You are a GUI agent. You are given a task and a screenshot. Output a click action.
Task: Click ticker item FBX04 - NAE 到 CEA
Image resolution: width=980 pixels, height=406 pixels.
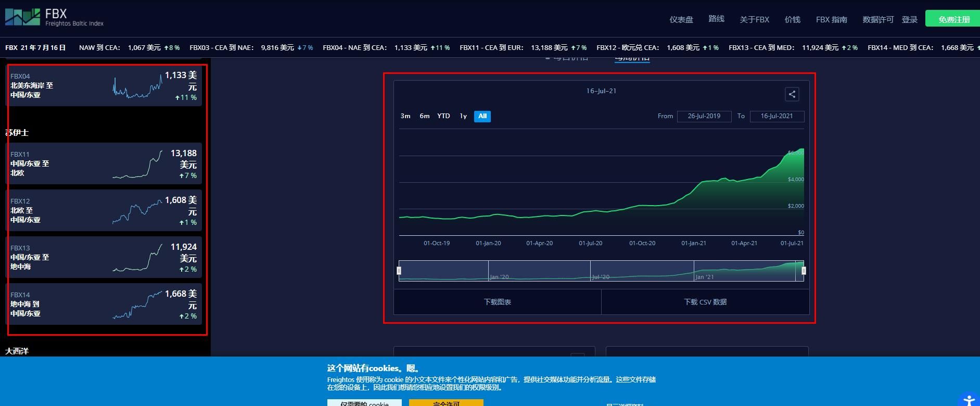(386, 47)
